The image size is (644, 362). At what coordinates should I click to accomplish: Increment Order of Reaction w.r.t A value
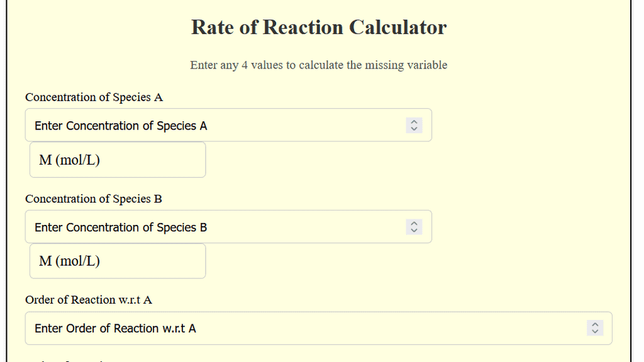tap(594, 324)
